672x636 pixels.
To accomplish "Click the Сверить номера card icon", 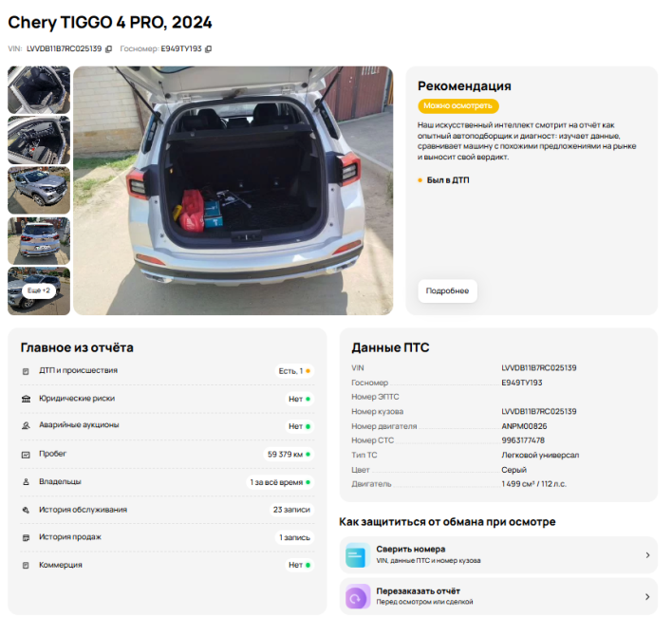I will [358, 555].
